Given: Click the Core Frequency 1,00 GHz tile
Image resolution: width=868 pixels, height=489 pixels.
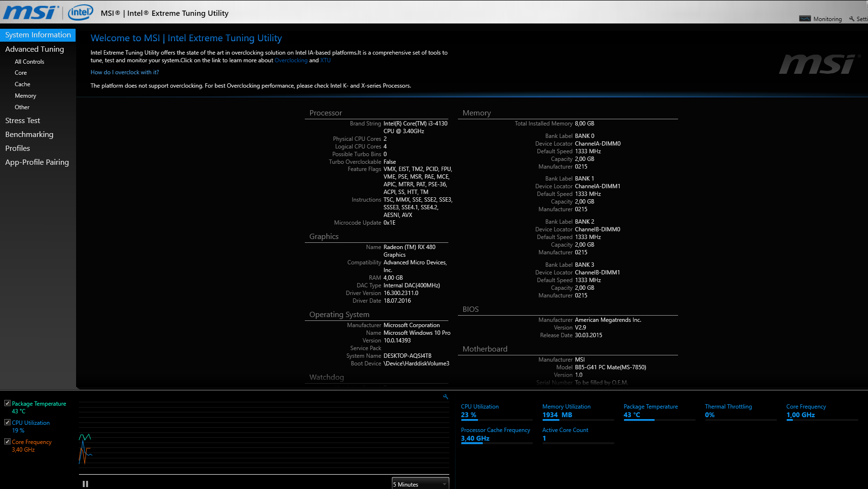Looking at the screenshot, I should pyautogui.click(x=822, y=412).
